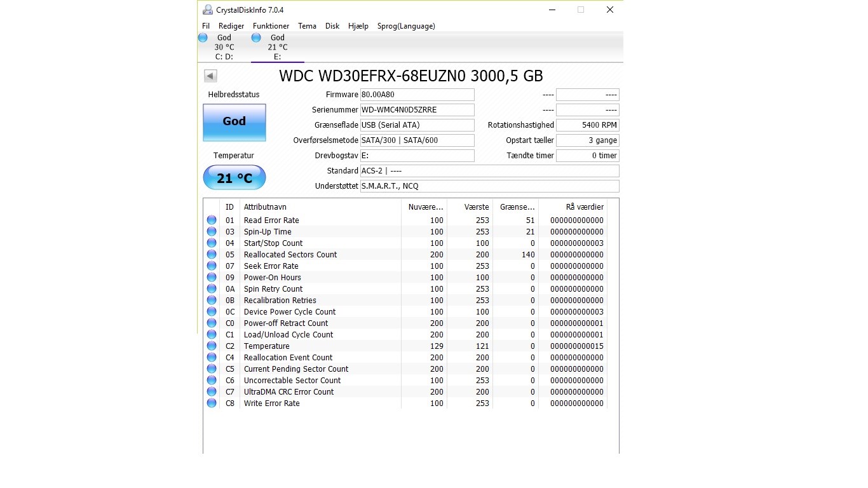
Task: Click the Rotationshastighed 5400 RPM field
Action: 588,125
